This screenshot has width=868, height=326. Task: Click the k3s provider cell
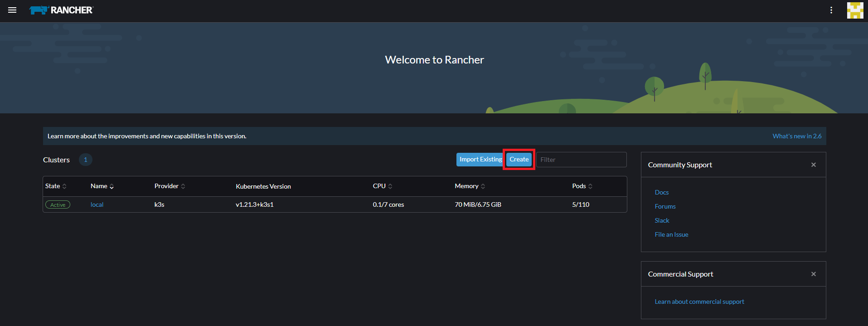click(160, 204)
